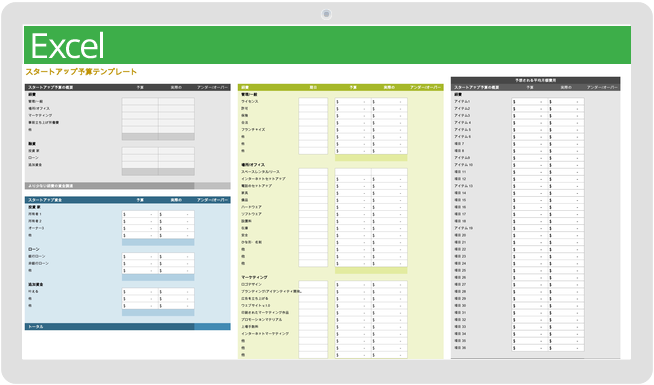Select the スタートアップ予算テンプレート title
Image resolution: width=654 pixels, height=385 pixels.
pos(81,72)
